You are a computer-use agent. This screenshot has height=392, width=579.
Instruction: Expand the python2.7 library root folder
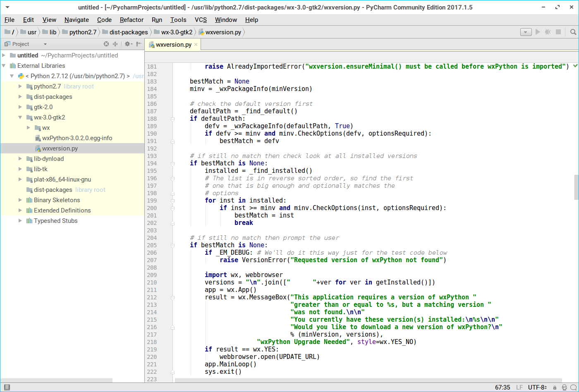point(20,86)
